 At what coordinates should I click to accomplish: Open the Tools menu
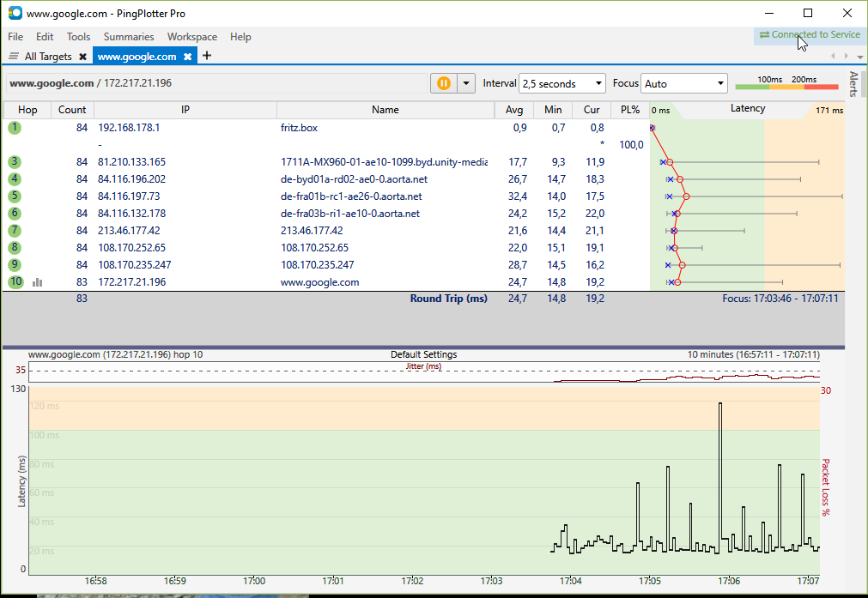point(78,37)
